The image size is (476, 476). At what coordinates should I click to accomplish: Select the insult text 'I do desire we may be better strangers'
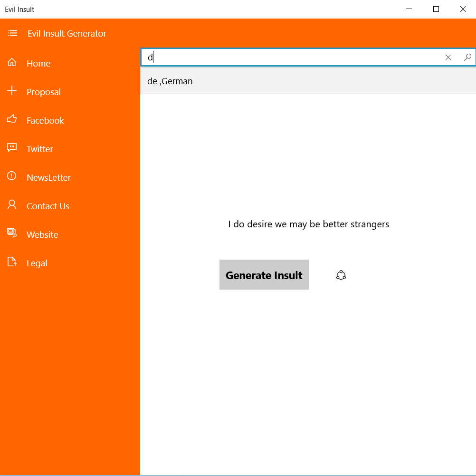[x=308, y=224]
